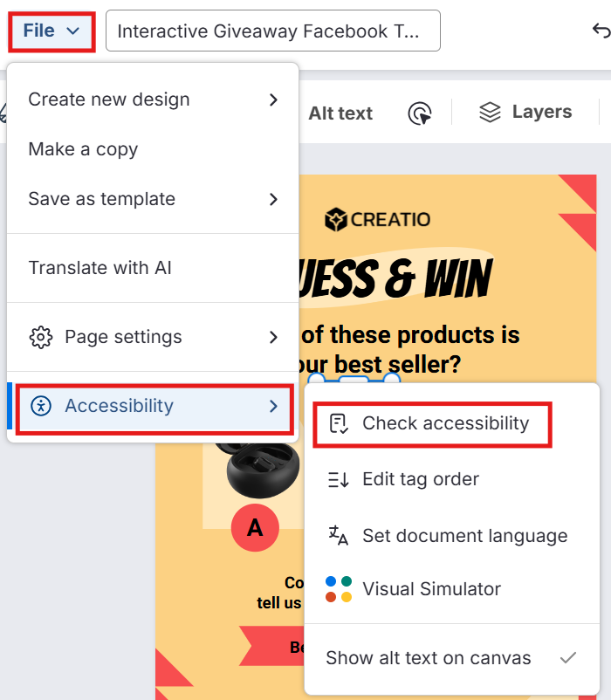Viewport: 611px width, 700px height.
Task: Click the Set document language icon
Action: [338, 535]
